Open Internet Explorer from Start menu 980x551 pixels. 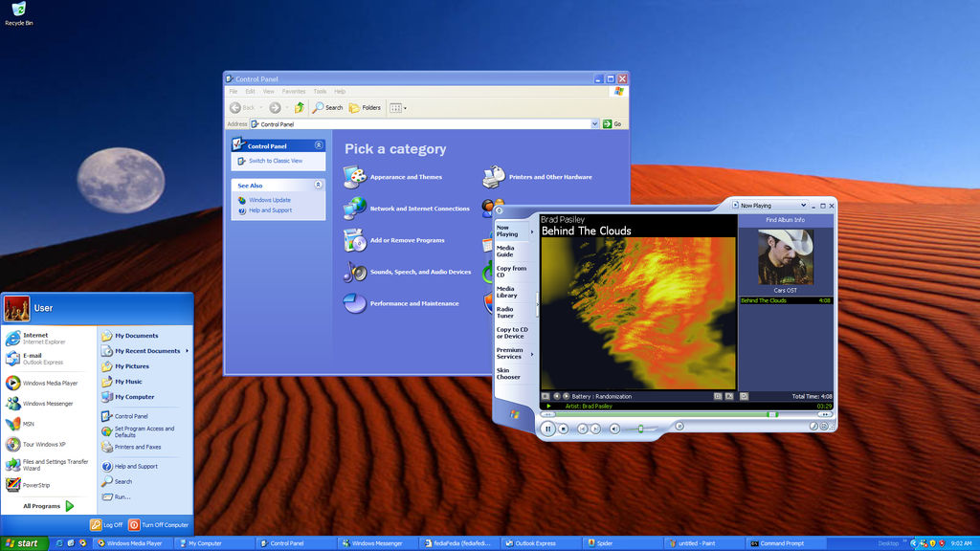49,338
